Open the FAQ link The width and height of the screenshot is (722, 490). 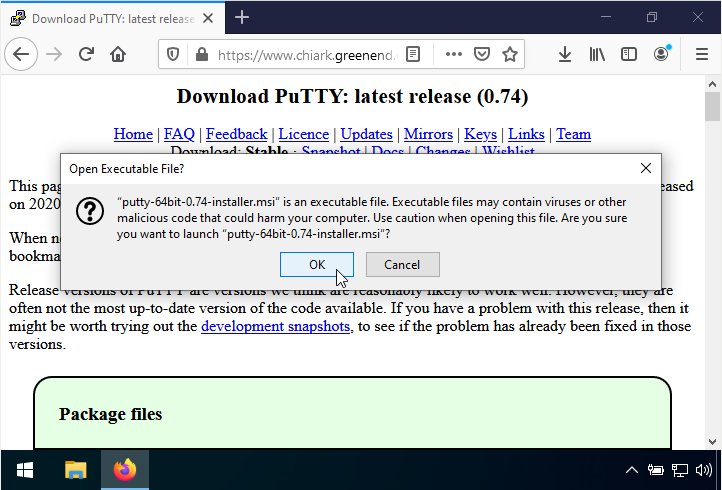coord(179,134)
